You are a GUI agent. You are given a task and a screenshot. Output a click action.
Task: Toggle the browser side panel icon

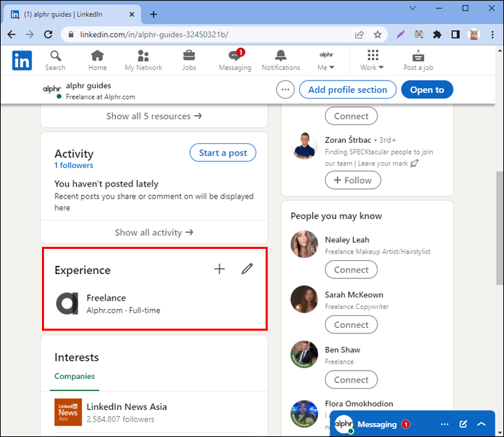coord(456,34)
